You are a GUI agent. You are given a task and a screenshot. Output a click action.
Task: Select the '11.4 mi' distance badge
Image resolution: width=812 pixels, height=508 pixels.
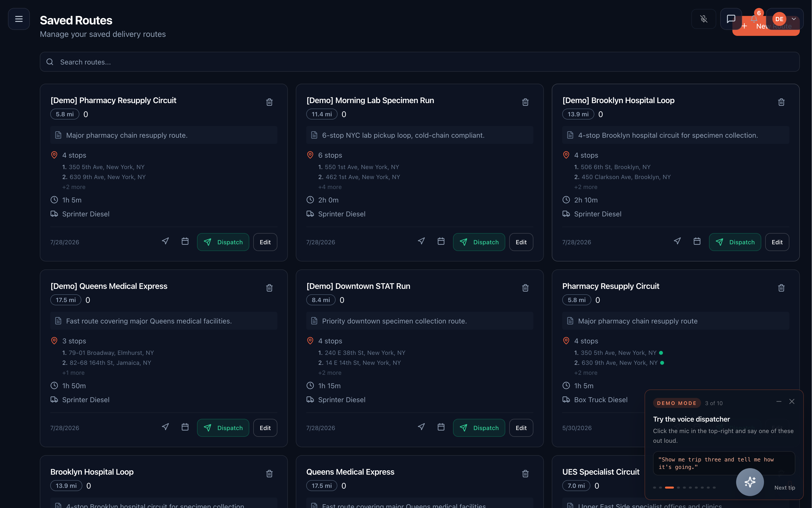[322, 114]
